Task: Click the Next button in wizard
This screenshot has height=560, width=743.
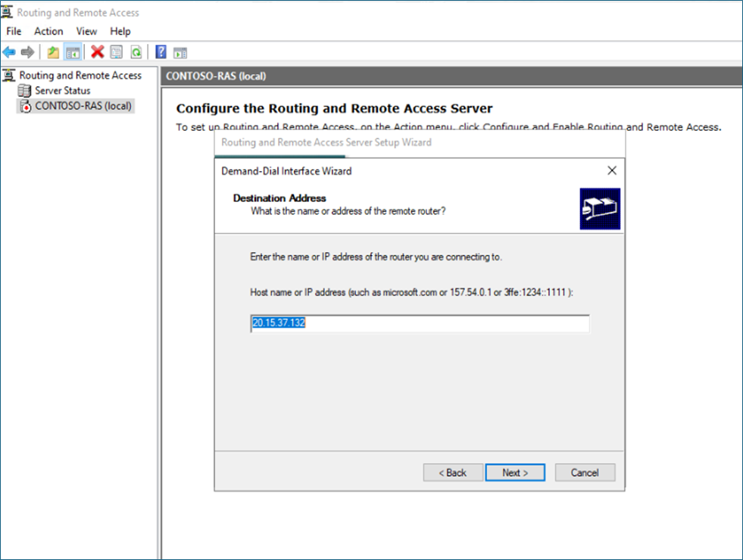Action: [x=515, y=472]
